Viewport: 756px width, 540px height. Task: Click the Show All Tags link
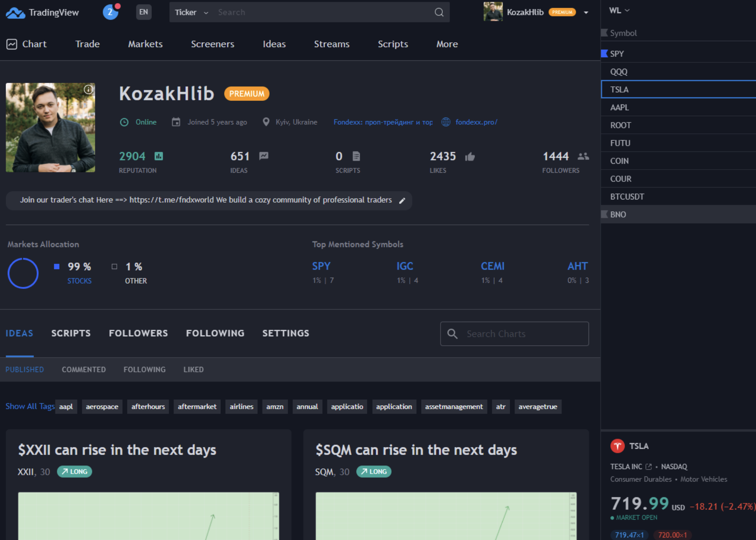(x=30, y=406)
